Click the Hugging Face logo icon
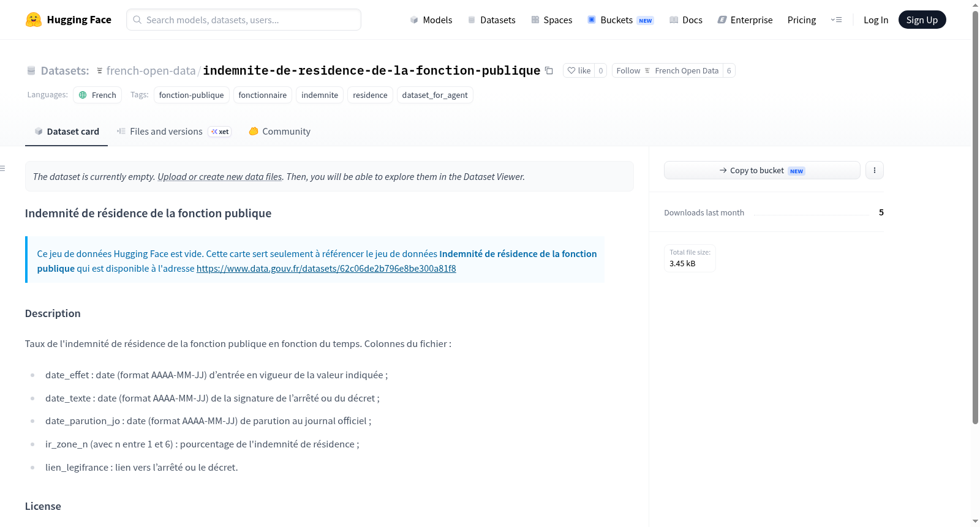 click(x=33, y=20)
